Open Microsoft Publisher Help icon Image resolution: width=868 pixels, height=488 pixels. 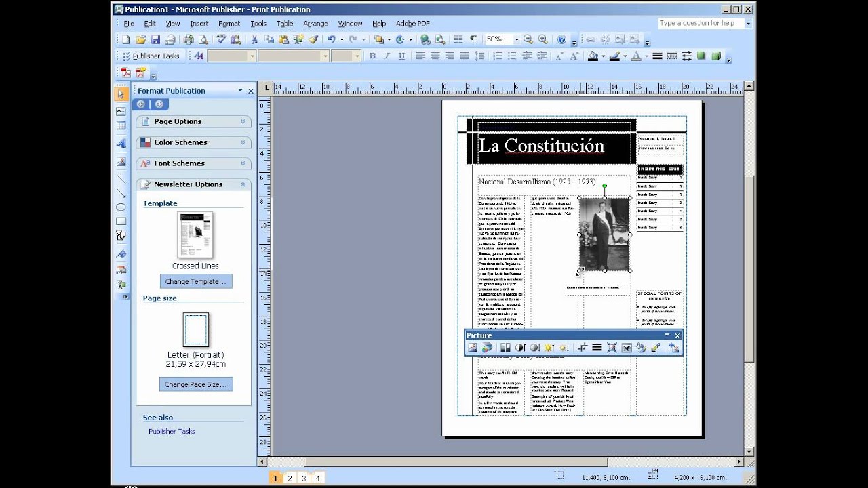(x=561, y=39)
